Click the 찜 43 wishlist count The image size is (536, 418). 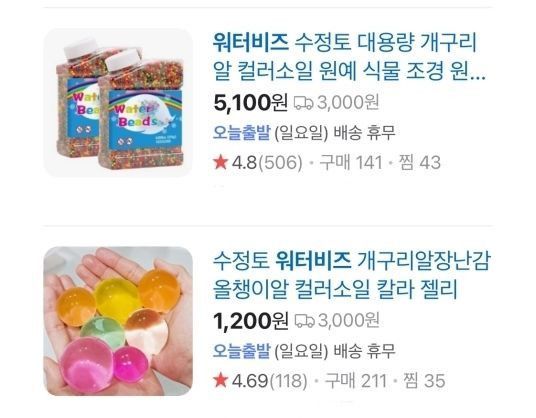(420, 162)
